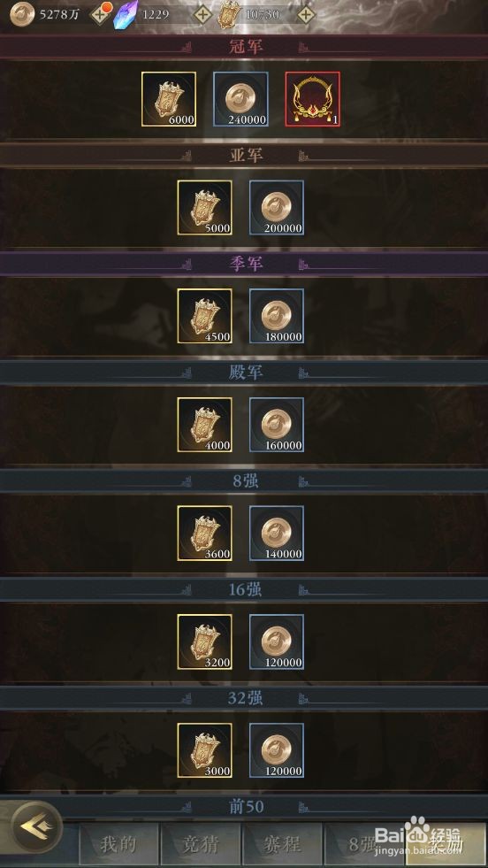Add more crystals with plus button
The image size is (488, 868).
pos(202,14)
